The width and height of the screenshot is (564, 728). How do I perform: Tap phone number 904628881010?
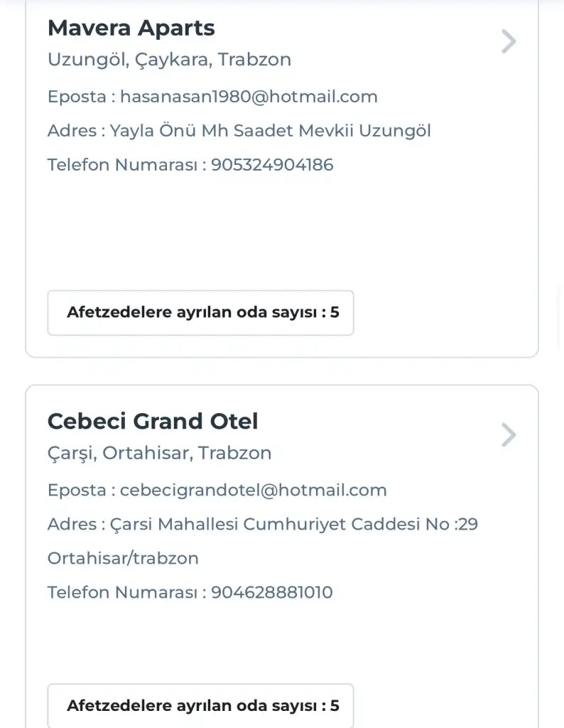272,592
